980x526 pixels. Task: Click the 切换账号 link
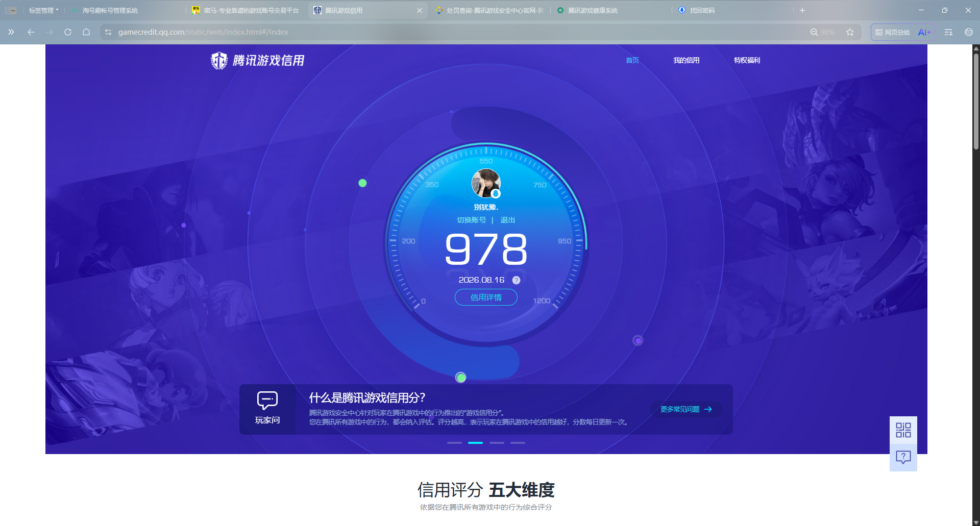click(471, 220)
